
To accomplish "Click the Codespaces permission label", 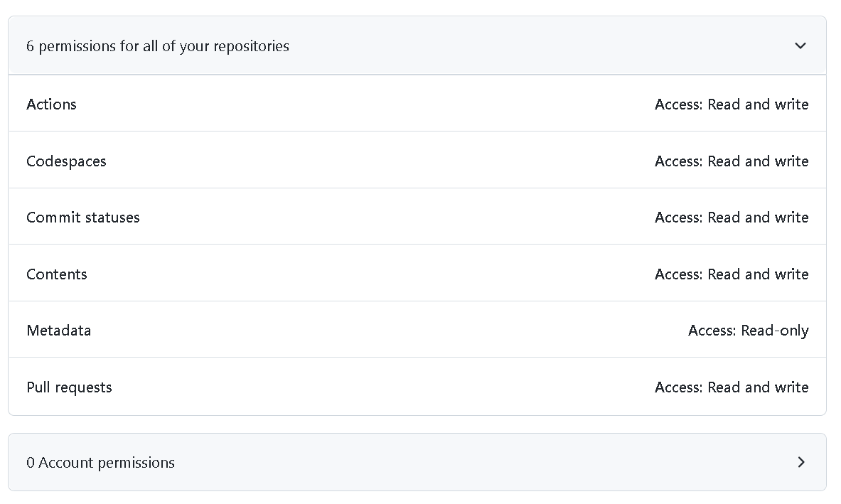I will coord(66,161).
